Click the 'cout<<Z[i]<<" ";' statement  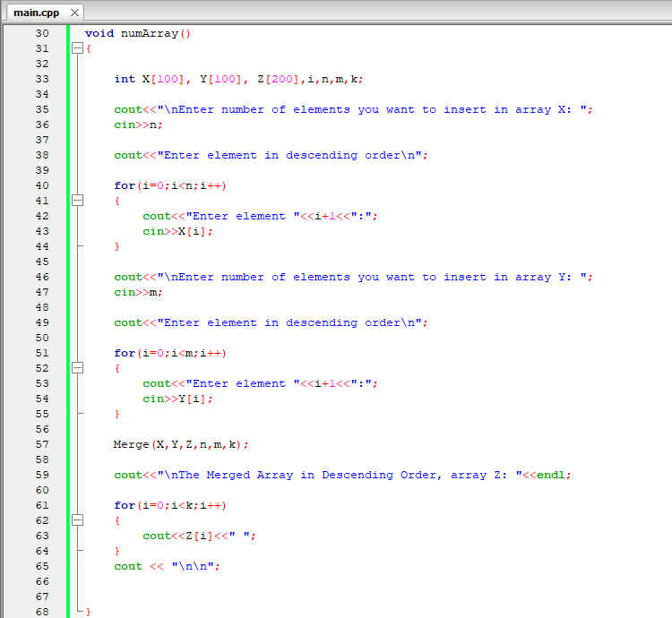pyautogui.click(x=199, y=536)
